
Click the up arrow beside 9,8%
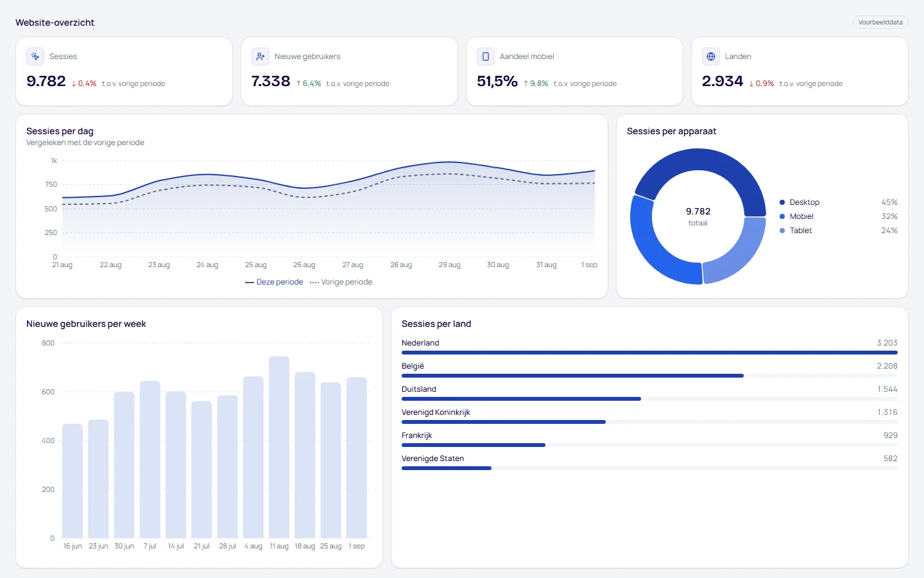pyautogui.click(x=526, y=83)
